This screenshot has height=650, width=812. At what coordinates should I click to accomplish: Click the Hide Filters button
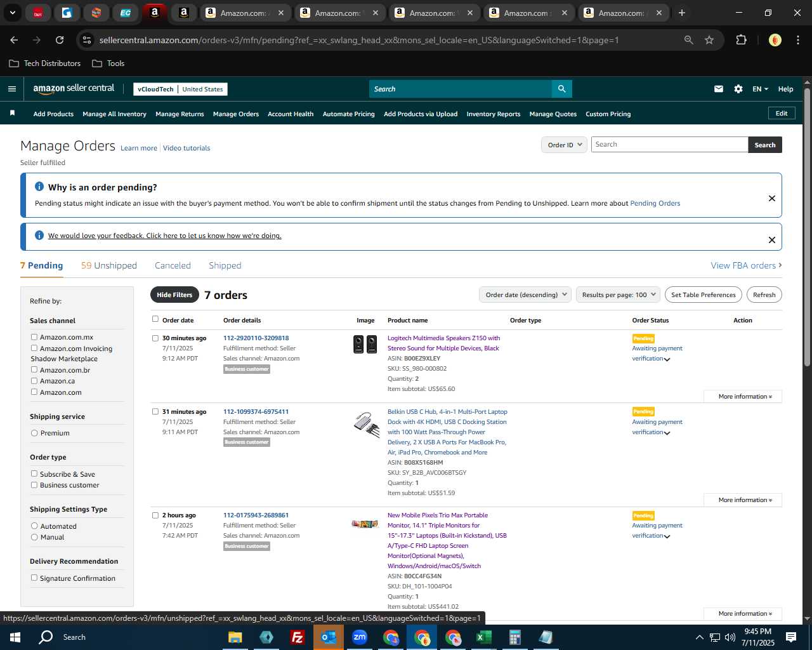click(x=174, y=295)
